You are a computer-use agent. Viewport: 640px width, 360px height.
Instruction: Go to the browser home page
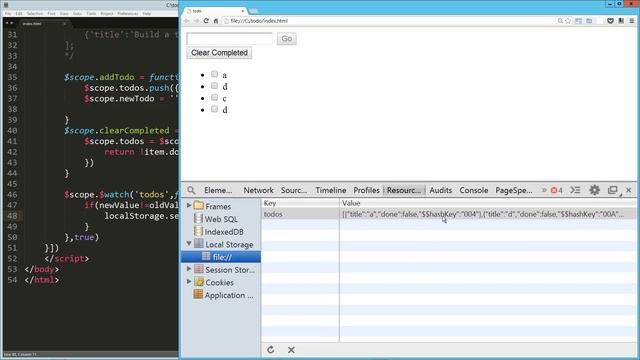(216, 21)
